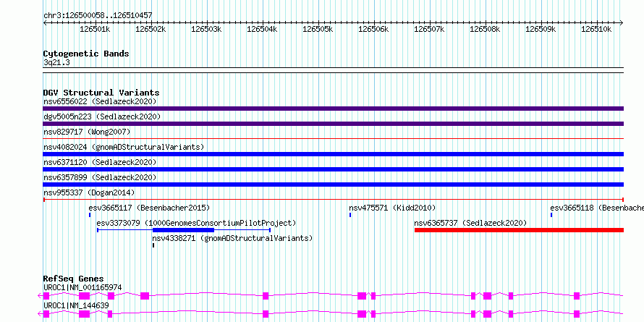The height and width of the screenshot is (322, 644).
Task: Click the nsv6365737 (Sedlazeck2020) label
Action: click(x=470, y=223)
